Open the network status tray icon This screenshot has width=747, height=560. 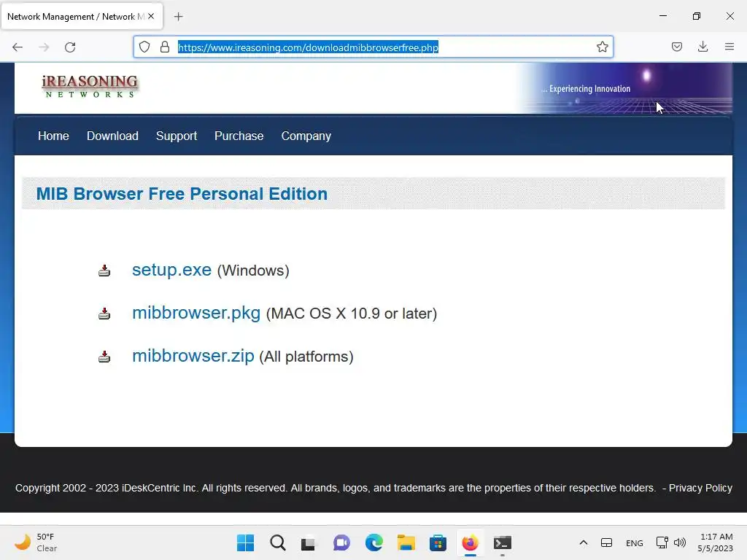tap(662, 542)
